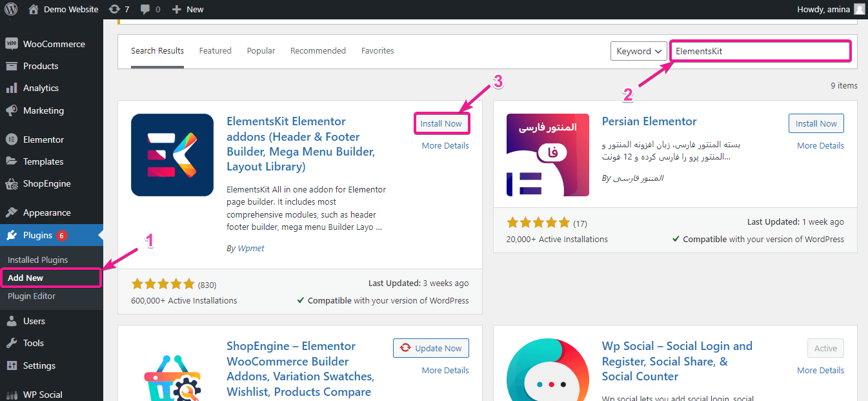The height and width of the screenshot is (401, 868).
Task: Open the amina user avatar
Action: point(859,9)
